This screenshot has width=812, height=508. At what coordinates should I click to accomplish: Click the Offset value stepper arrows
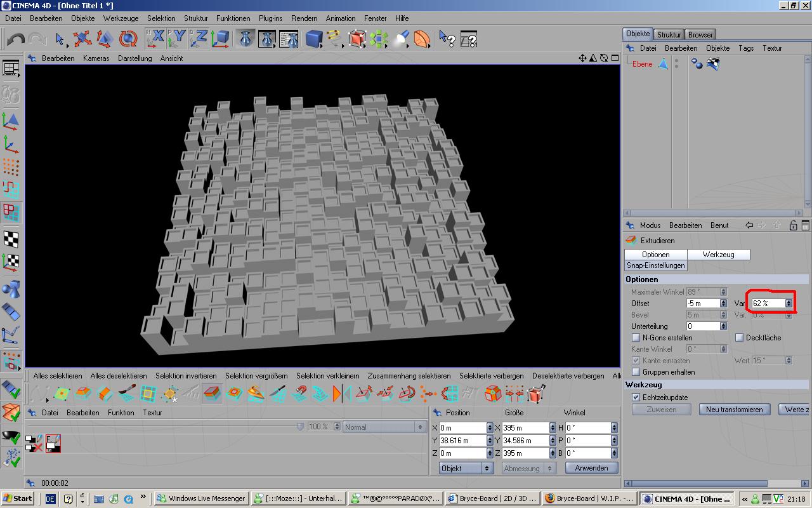tap(723, 304)
